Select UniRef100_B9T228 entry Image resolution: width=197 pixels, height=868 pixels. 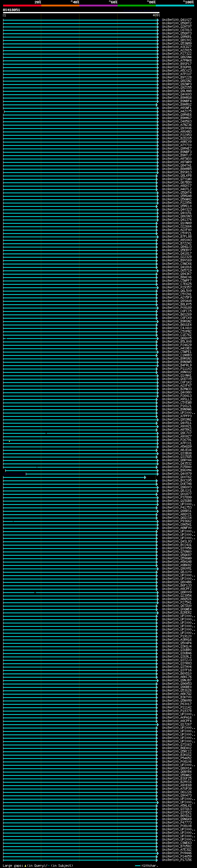176,78
